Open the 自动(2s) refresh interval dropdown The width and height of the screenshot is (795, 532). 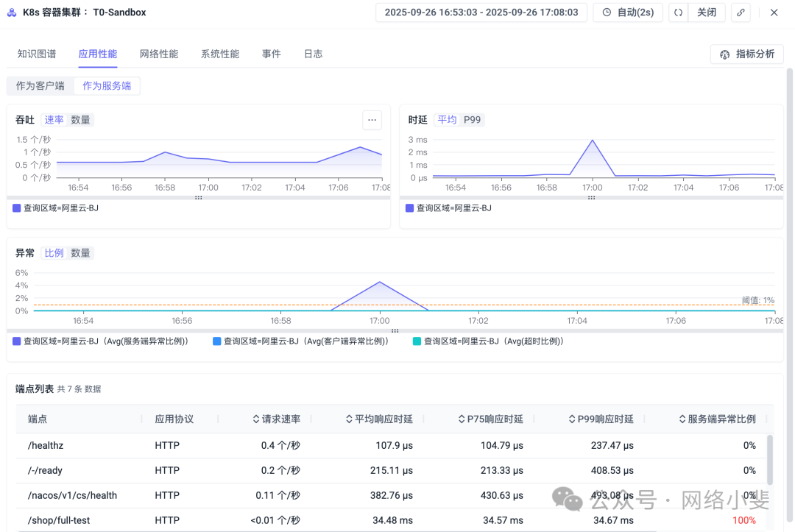tap(627, 13)
